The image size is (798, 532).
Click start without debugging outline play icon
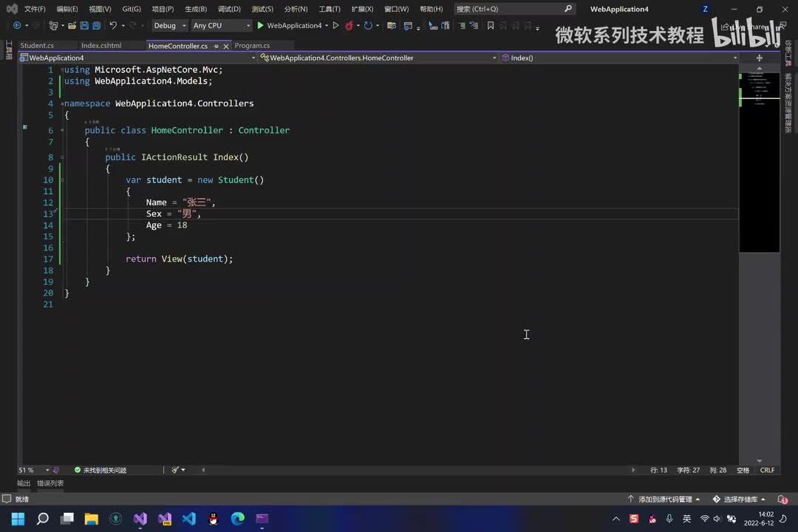(336, 25)
